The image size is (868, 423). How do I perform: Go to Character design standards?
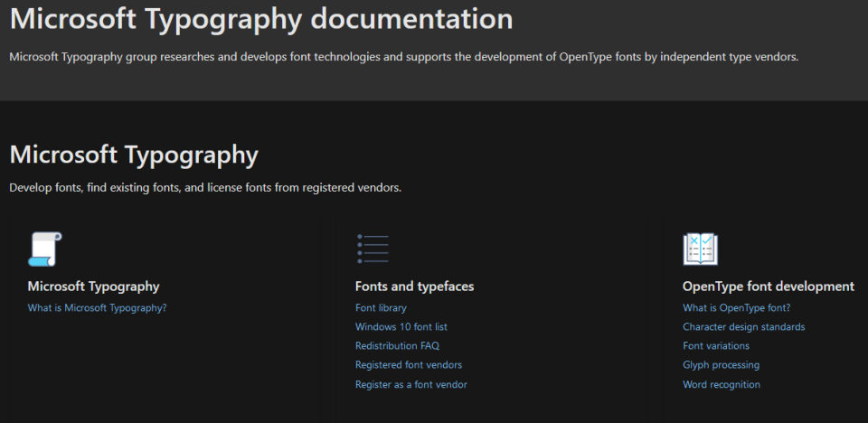[x=744, y=326]
